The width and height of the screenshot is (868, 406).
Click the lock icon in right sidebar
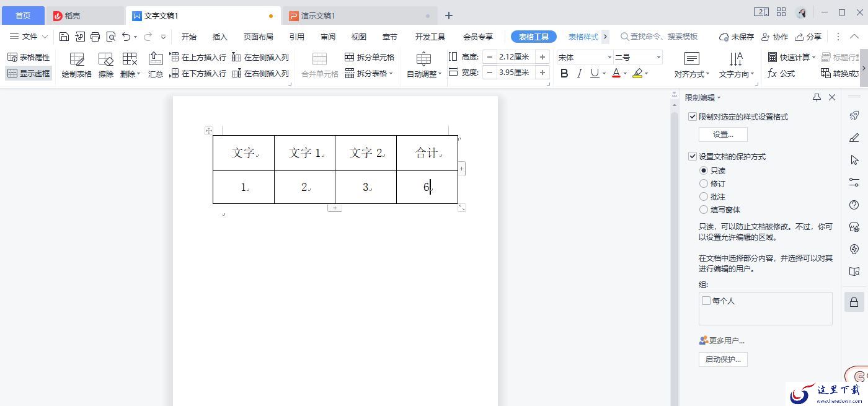pos(854,302)
